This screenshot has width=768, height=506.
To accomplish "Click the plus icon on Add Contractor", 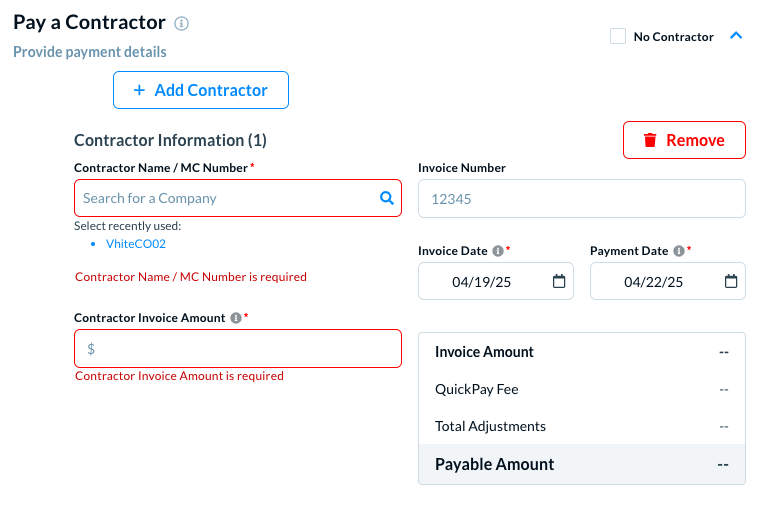I will [x=140, y=90].
